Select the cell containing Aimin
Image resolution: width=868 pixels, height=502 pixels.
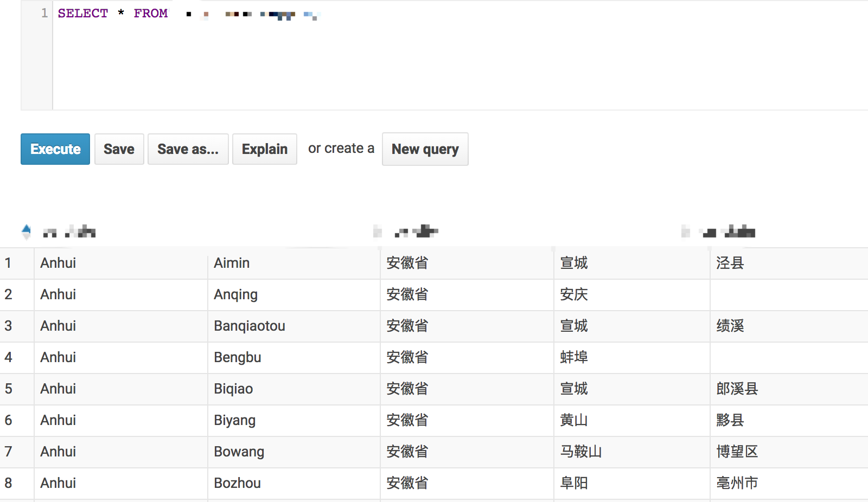[x=232, y=263]
